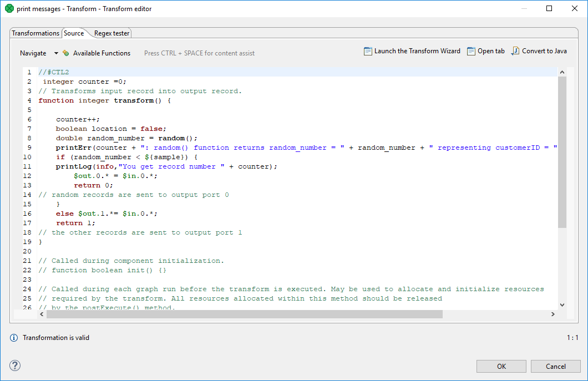Open help with the question mark icon

click(15, 365)
